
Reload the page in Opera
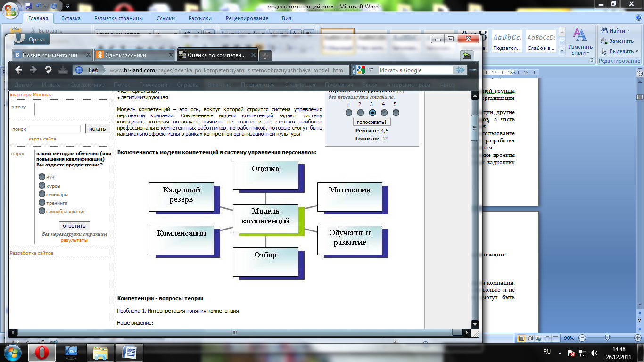tap(48, 70)
